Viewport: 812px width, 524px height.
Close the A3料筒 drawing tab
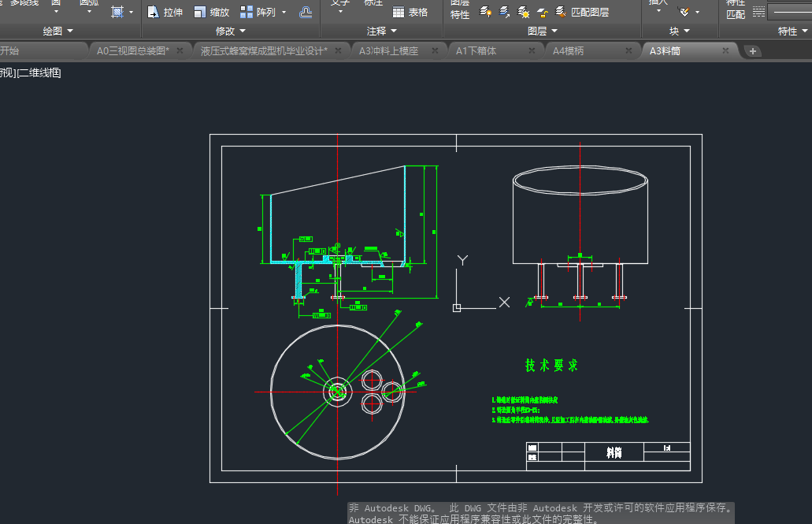pos(725,50)
